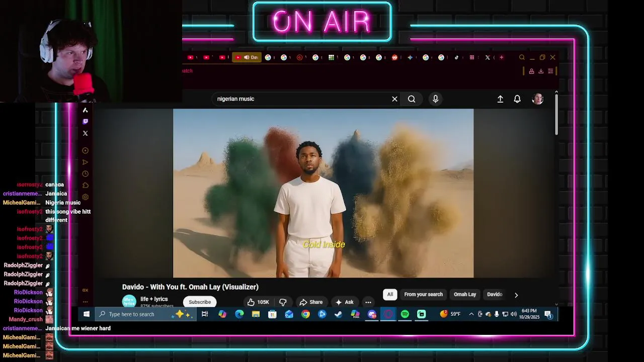This screenshot has height=362, width=644.
Task: Click the video title Davido - With You
Action: coord(190,287)
